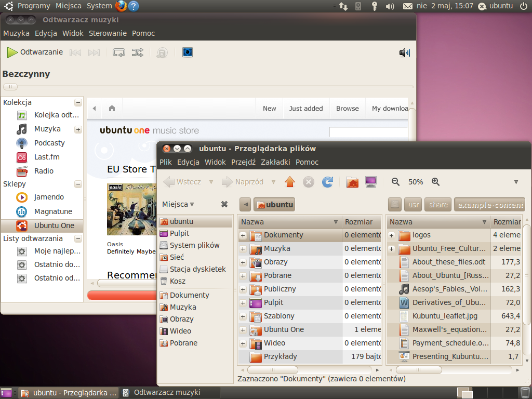Collapse the Sklepy section
Image resolution: width=532 pixels, height=399 pixels.
[78, 184]
